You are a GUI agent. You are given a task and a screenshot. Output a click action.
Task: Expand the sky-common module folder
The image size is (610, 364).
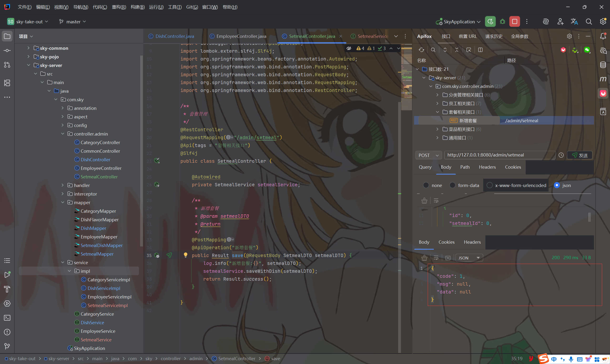28,48
